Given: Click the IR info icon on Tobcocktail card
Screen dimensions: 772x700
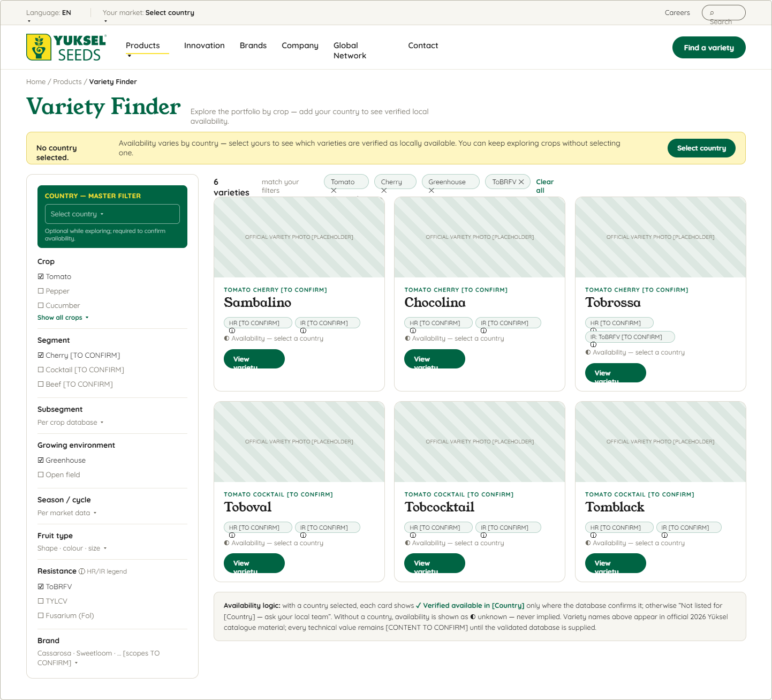Looking at the screenshot, I should point(483,535).
